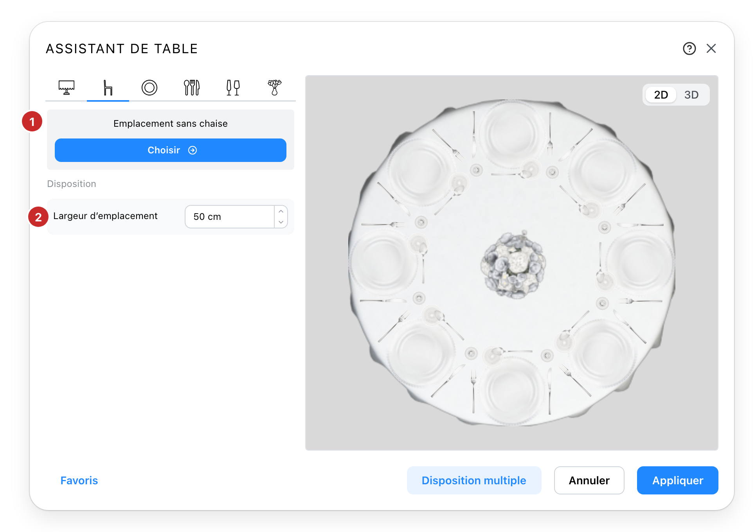Cancel with the Annuler button

589,480
